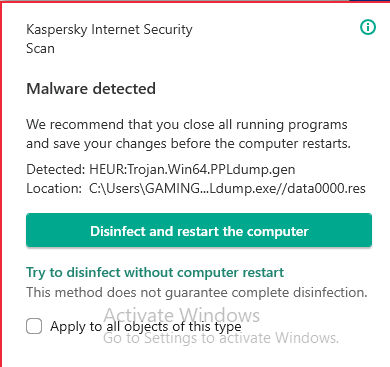The width and height of the screenshot is (390, 367).
Task: Click the C:\Users\GAMING file location path
Action: 227,189
